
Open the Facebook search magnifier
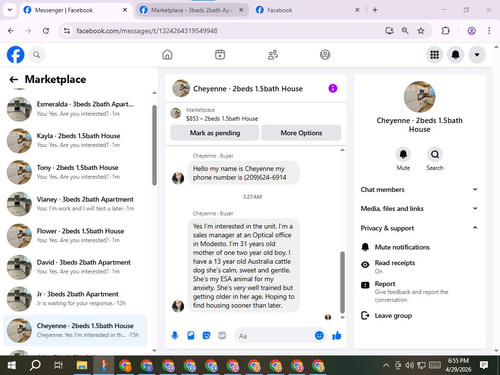point(37,55)
